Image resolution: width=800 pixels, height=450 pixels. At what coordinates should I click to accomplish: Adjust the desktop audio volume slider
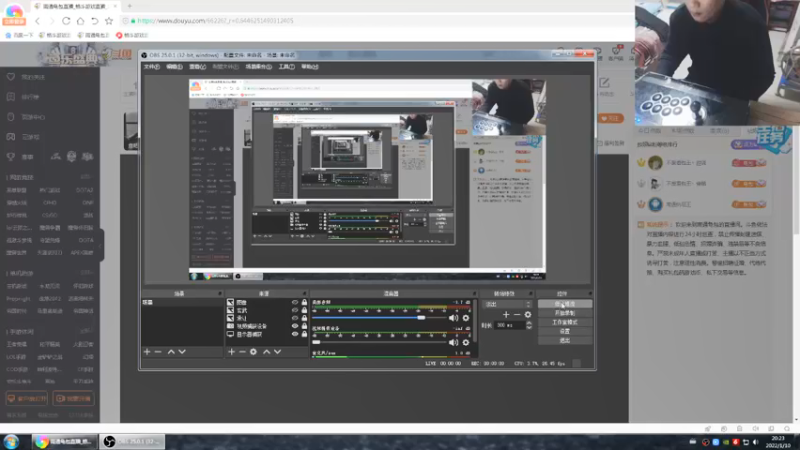point(377,318)
